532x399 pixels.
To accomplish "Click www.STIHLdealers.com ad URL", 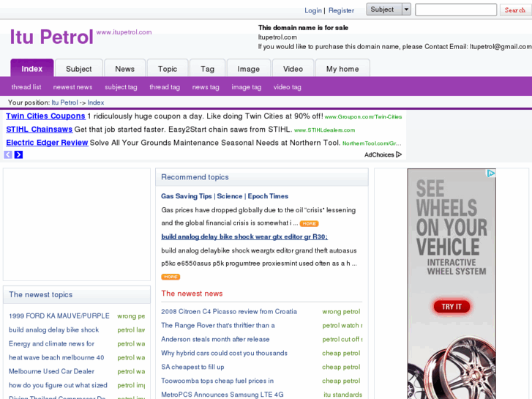I will tap(324, 130).
